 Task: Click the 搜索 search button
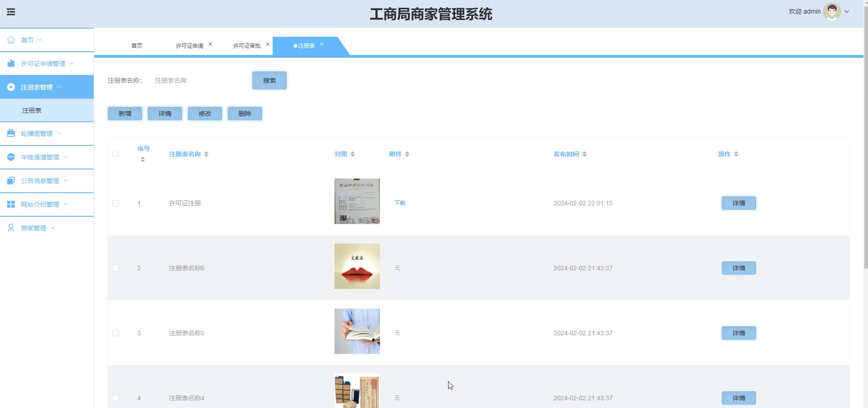coord(269,80)
